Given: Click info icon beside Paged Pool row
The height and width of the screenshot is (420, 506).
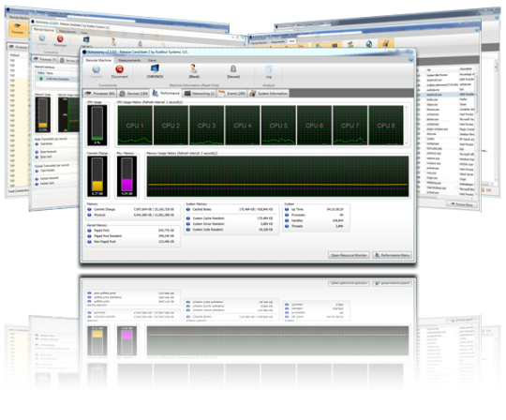Looking at the screenshot, I should (89, 231).
